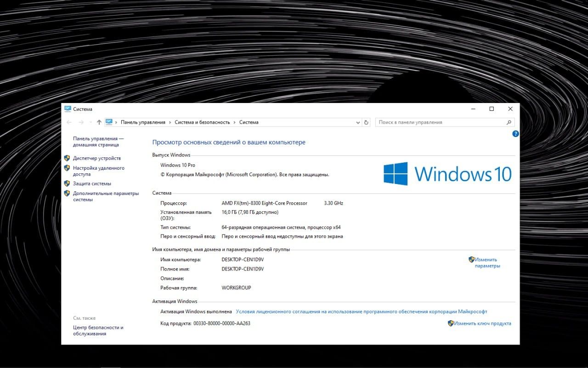Click 'Windows 10 Pro' edition text
The height and width of the screenshot is (368, 588).
click(178, 165)
